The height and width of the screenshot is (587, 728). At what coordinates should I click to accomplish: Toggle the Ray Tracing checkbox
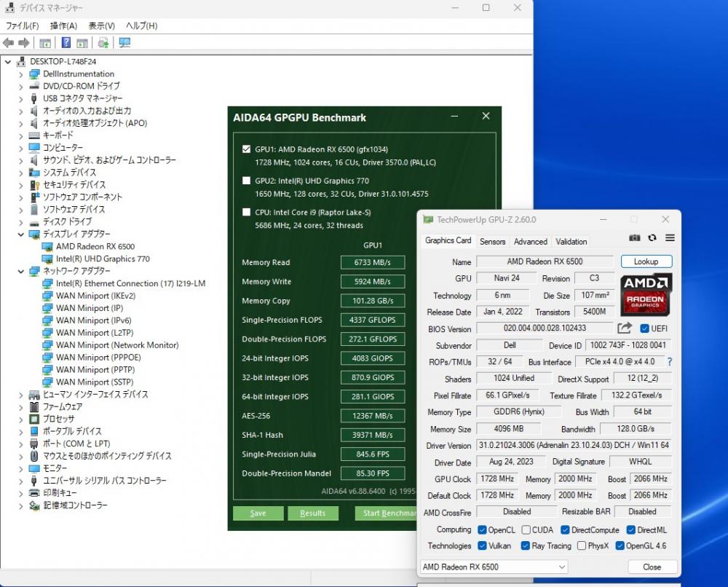click(x=526, y=545)
